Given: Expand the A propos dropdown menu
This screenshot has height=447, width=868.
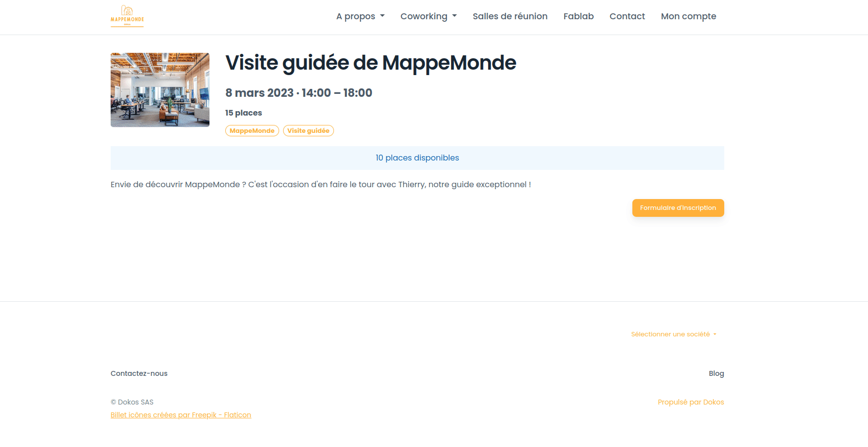Looking at the screenshot, I should click(360, 16).
